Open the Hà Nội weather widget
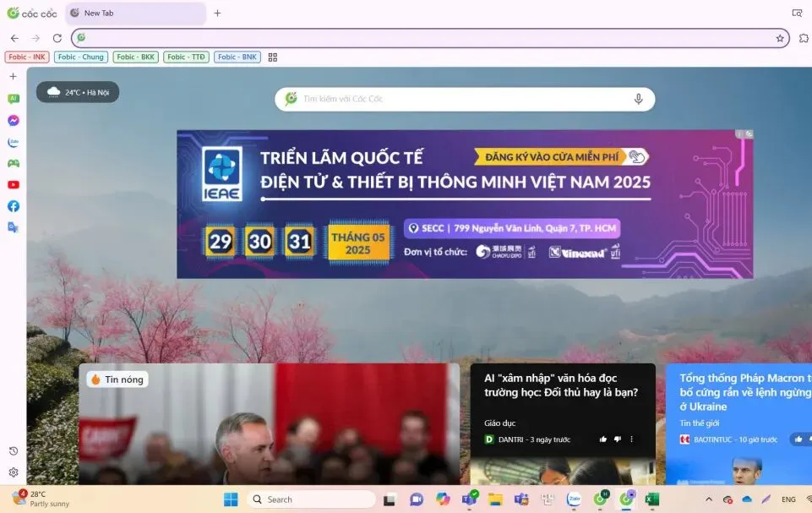The image size is (812, 513). pos(78,92)
